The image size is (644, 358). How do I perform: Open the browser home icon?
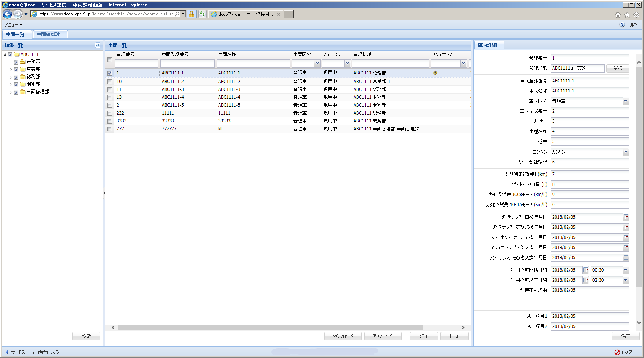(x=618, y=15)
